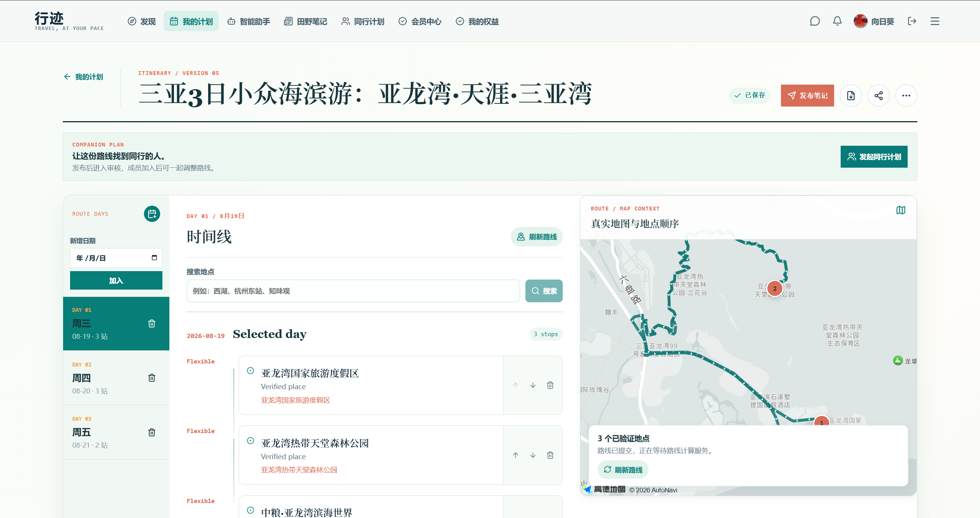980x518 pixels.
Task: Click the 发起同行计划 button
Action: (x=874, y=157)
